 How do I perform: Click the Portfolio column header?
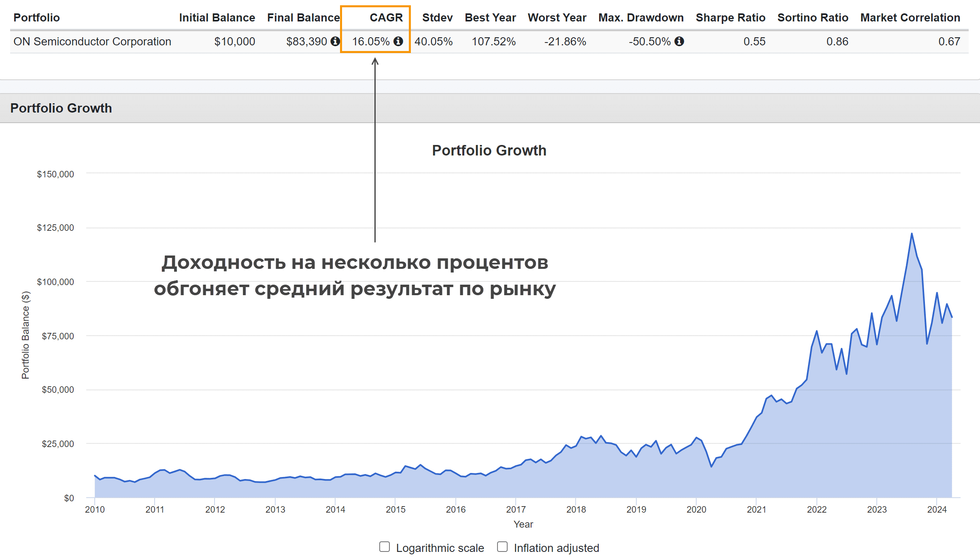pos(36,18)
